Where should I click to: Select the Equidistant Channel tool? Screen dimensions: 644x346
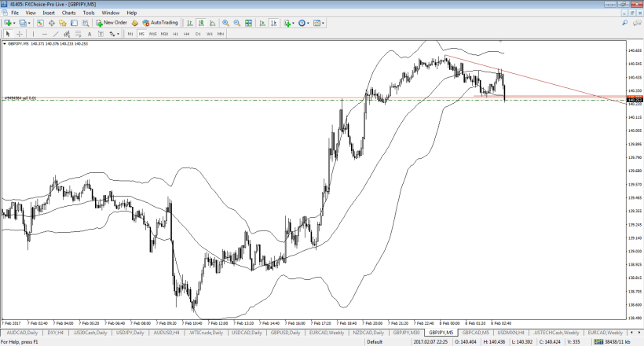click(x=67, y=34)
